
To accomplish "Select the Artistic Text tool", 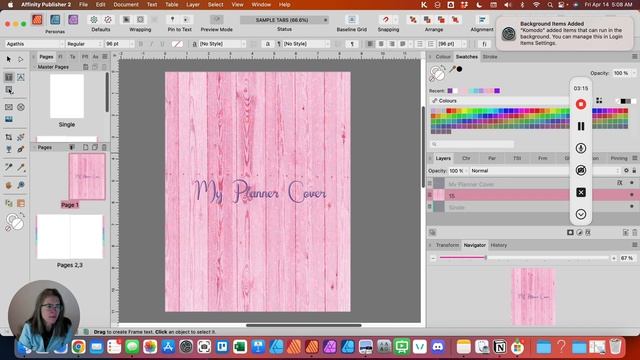I will [x=21, y=77].
